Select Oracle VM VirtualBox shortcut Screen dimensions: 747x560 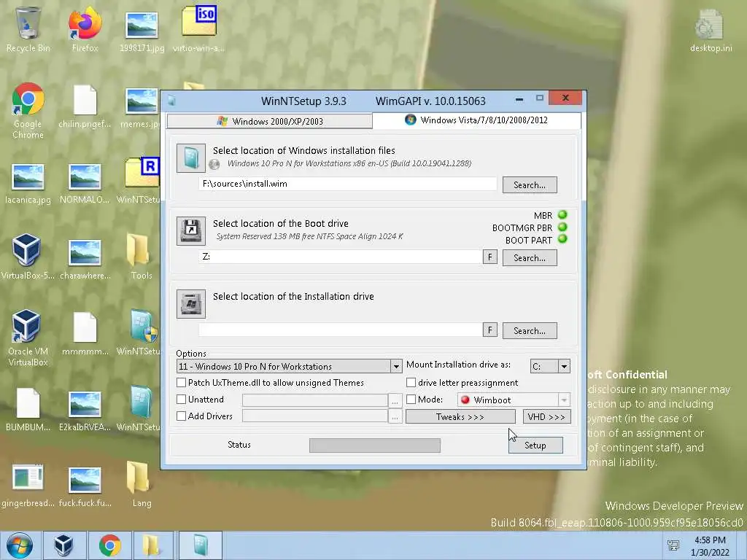click(x=28, y=338)
